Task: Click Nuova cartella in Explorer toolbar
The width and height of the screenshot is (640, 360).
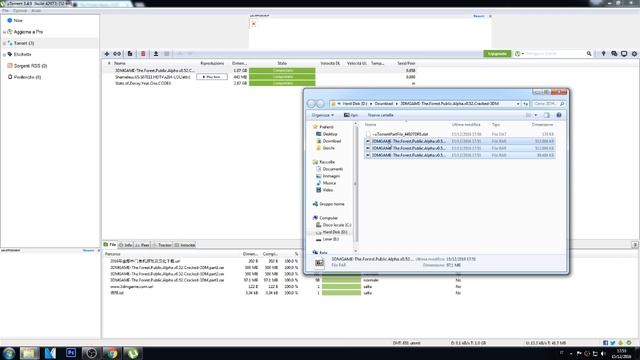Action: pos(380,116)
